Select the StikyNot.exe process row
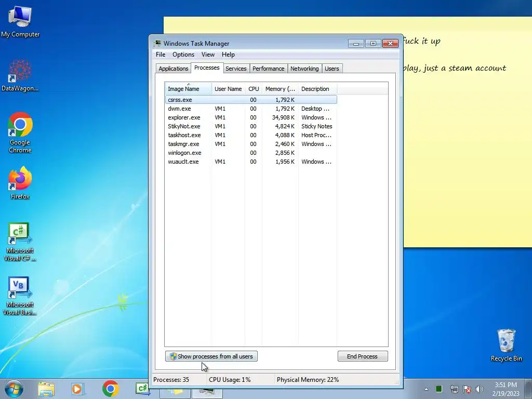Viewport: 532px width, 399px height. click(251, 126)
